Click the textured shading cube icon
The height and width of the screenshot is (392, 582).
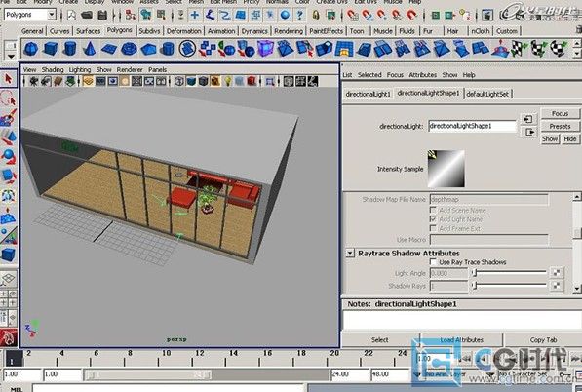(x=215, y=81)
